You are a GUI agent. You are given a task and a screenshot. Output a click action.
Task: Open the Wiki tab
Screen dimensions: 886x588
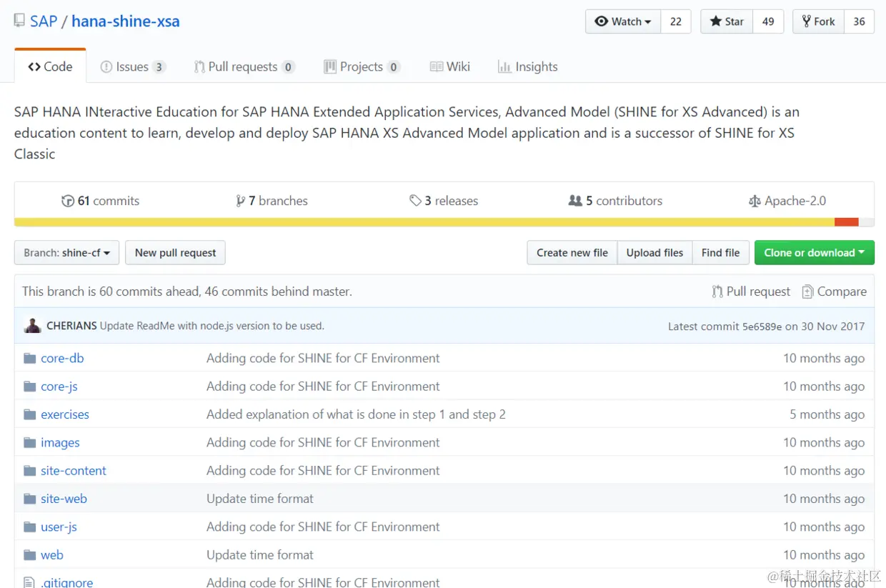(x=450, y=66)
